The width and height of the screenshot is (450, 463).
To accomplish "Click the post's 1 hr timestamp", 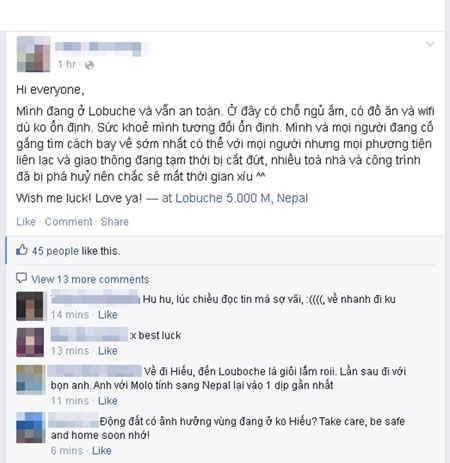I will point(66,64).
